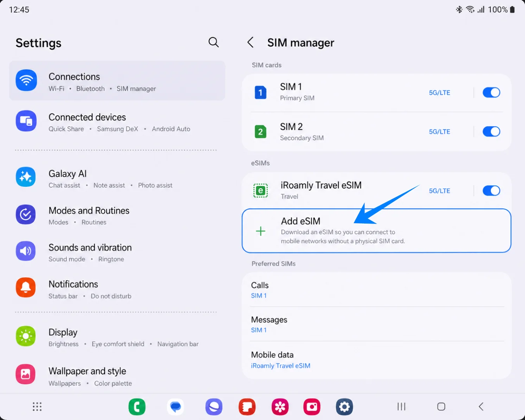525x420 pixels.
Task: Tap the Bluetooth icon in status bar
Action: tap(459, 10)
